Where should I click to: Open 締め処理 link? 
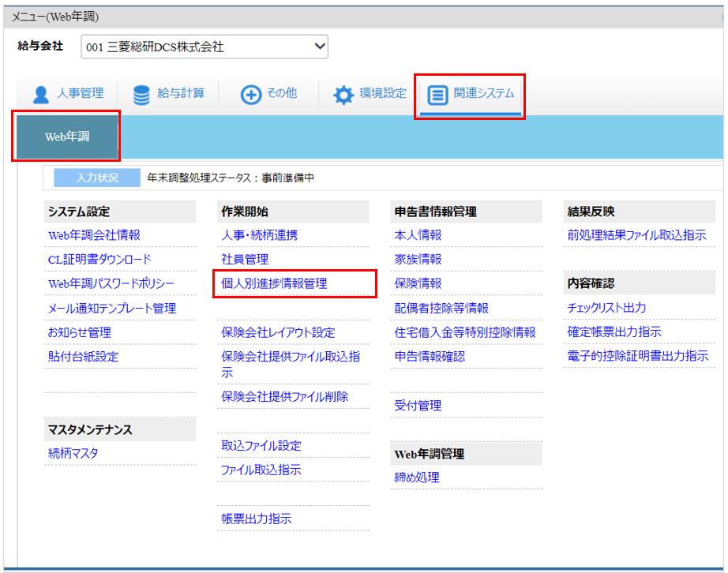coord(417,477)
